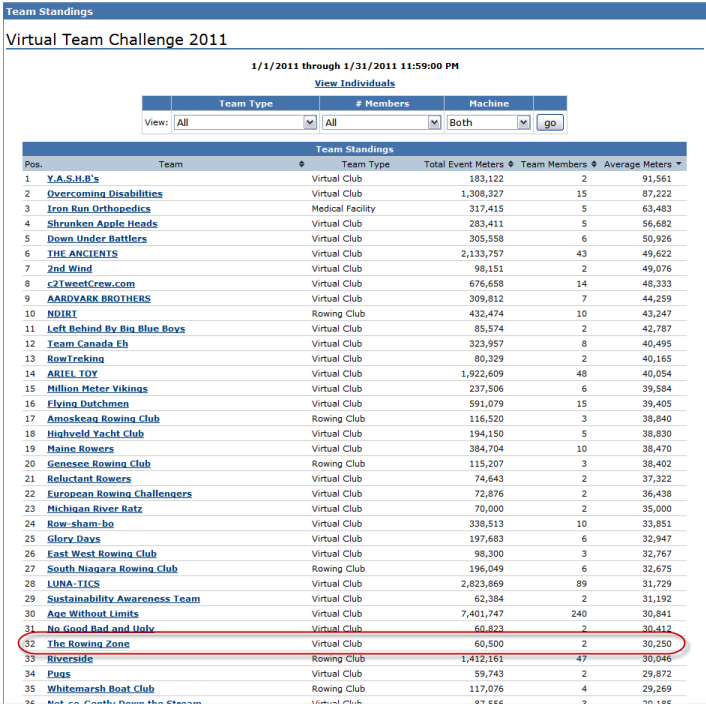
Task: Open THE ANCIENTS team link
Action: pos(82,253)
